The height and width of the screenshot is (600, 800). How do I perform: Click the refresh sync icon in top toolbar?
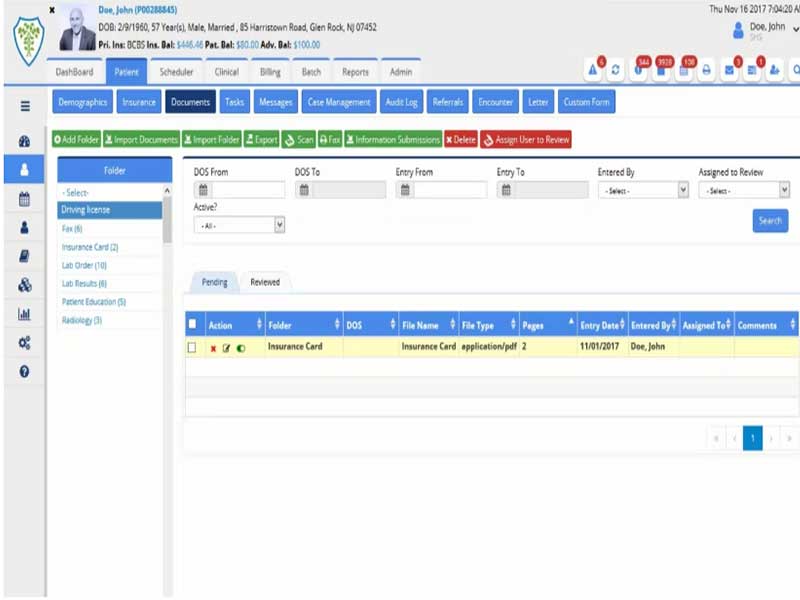615,70
